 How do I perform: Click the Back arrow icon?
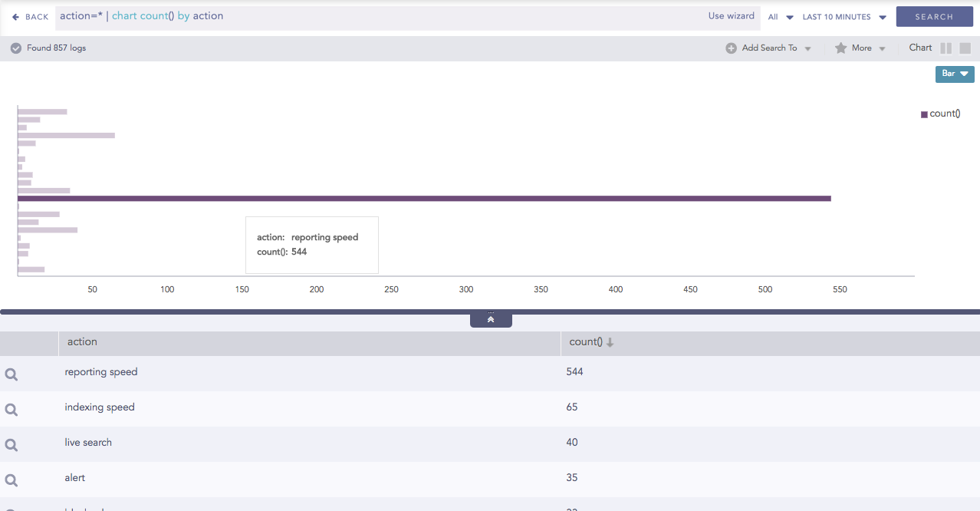15,17
